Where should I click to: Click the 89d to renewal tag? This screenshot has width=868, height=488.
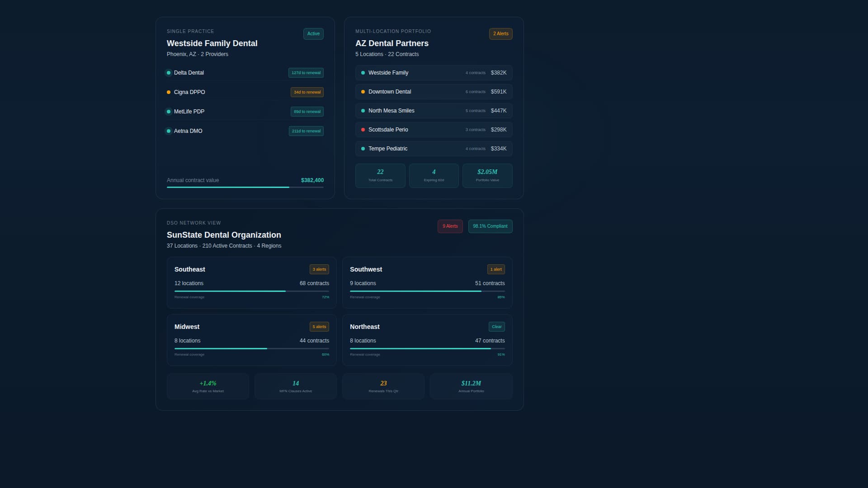[307, 112]
